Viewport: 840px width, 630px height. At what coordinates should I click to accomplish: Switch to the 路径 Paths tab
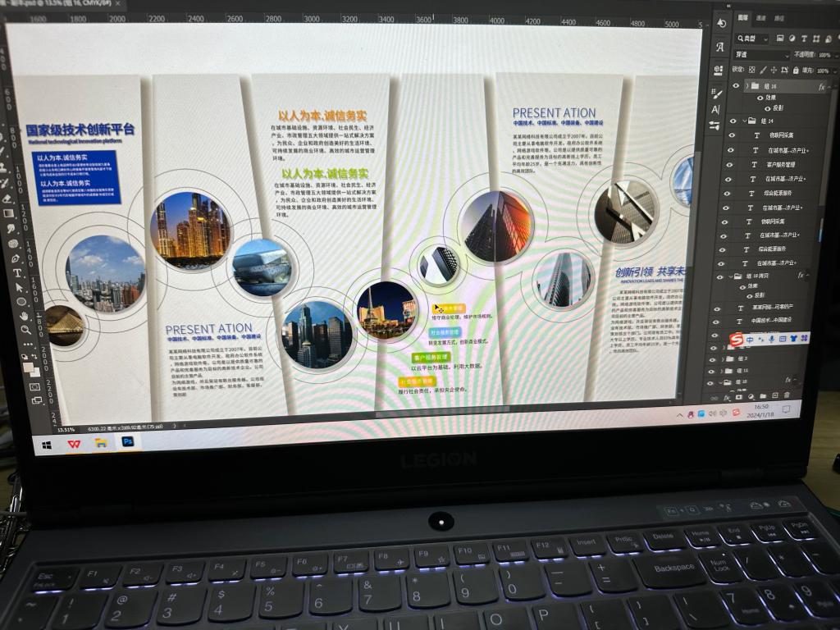coord(779,17)
